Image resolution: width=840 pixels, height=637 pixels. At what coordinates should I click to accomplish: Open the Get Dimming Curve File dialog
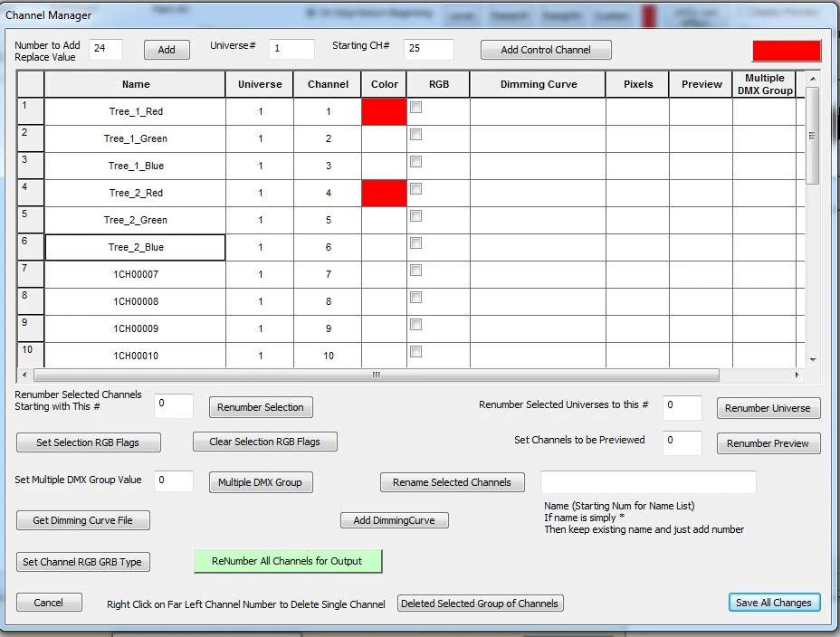click(82, 520)
